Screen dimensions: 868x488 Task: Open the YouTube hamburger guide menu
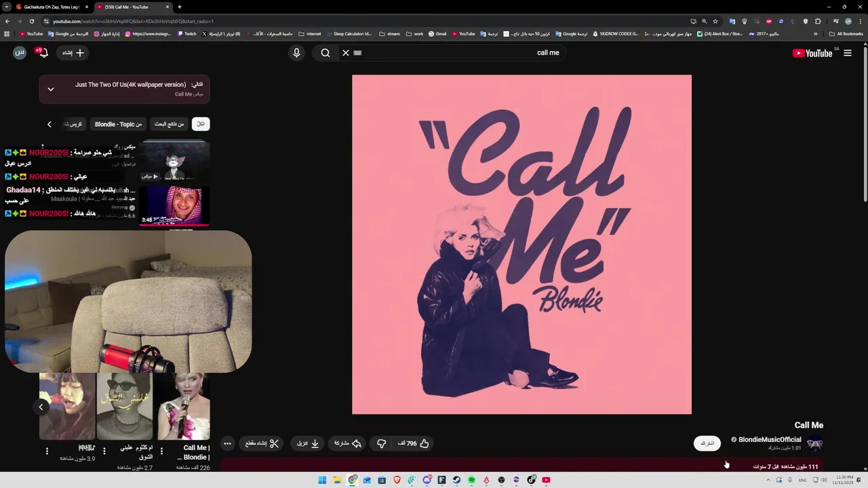pyautogui.click(x=848, y=53)
